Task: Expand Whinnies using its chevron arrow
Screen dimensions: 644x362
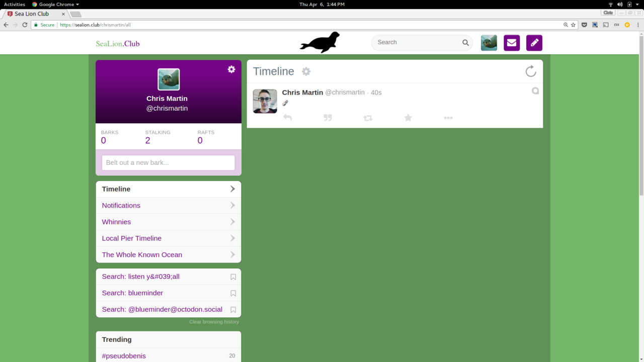Action: click(232, 222)
